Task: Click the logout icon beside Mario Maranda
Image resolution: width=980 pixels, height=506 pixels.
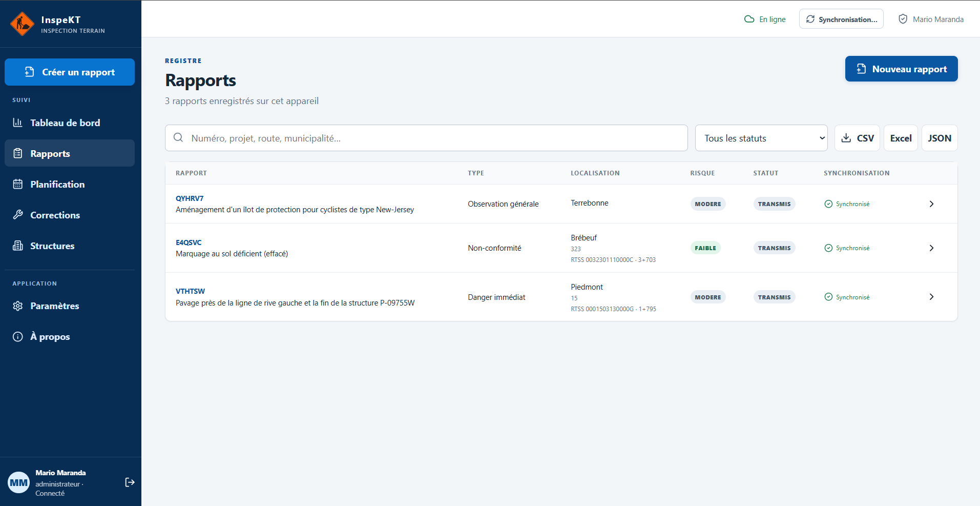Action: point(130,482)
